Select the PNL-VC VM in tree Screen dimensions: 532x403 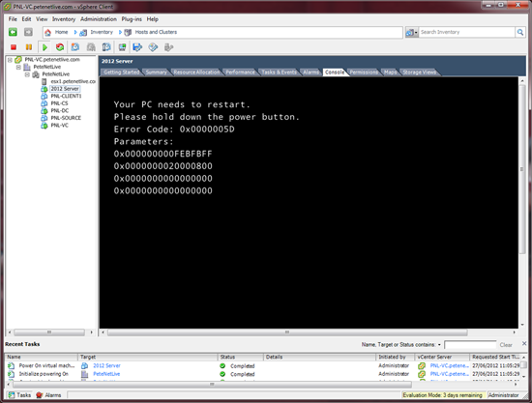(59, 125)
